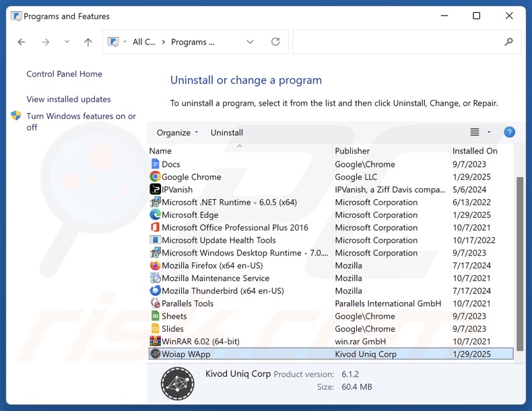Click the Control Panel icon in address bar
This screenshot has height=411, width=532.
pyautogui.click(x=113, y=42)
